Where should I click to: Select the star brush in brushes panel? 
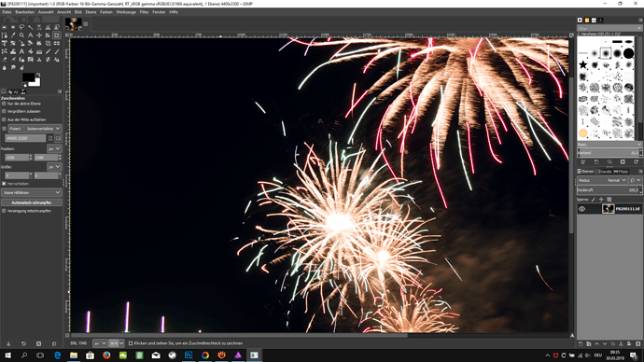coord(582,64)
